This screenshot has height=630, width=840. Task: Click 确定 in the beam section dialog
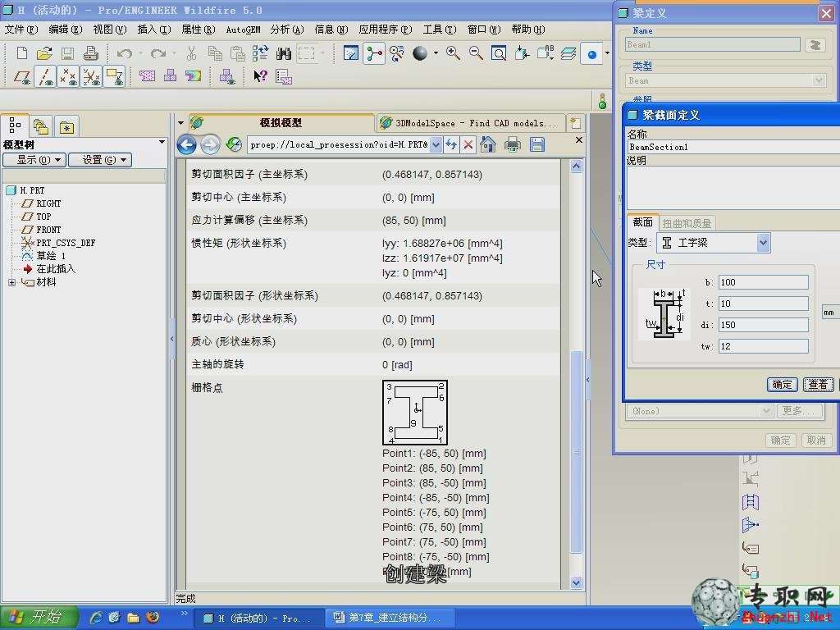[x=782, y=384]
